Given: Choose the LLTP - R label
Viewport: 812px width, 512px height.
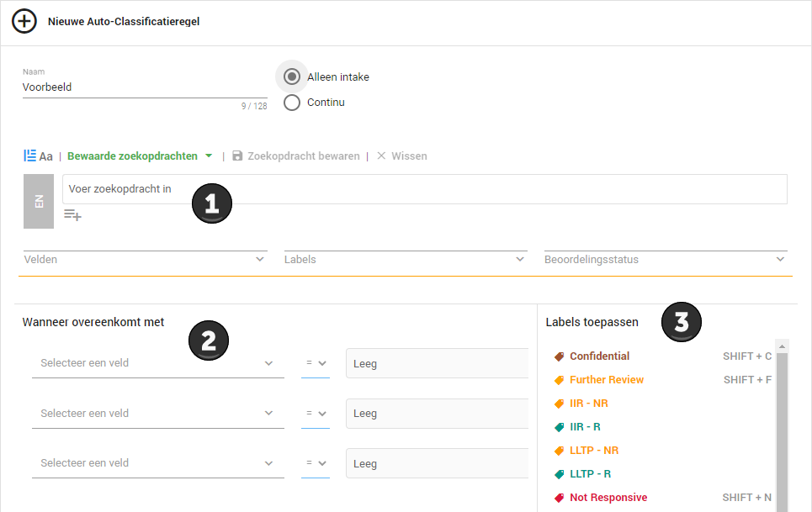Looking at the screenshot, I should point(591,473).
